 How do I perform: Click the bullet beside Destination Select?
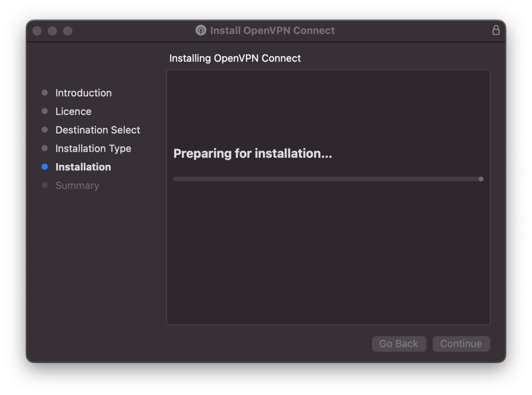tap(44, 130)
